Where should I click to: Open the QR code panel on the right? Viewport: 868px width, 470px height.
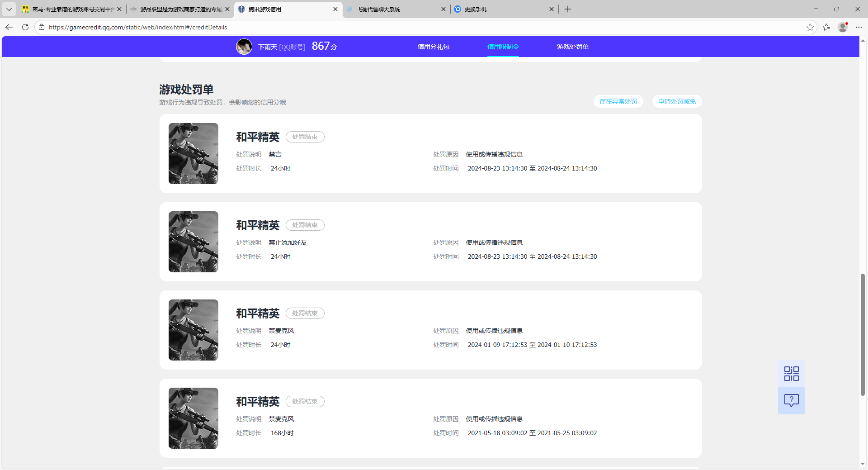(791, 373)
